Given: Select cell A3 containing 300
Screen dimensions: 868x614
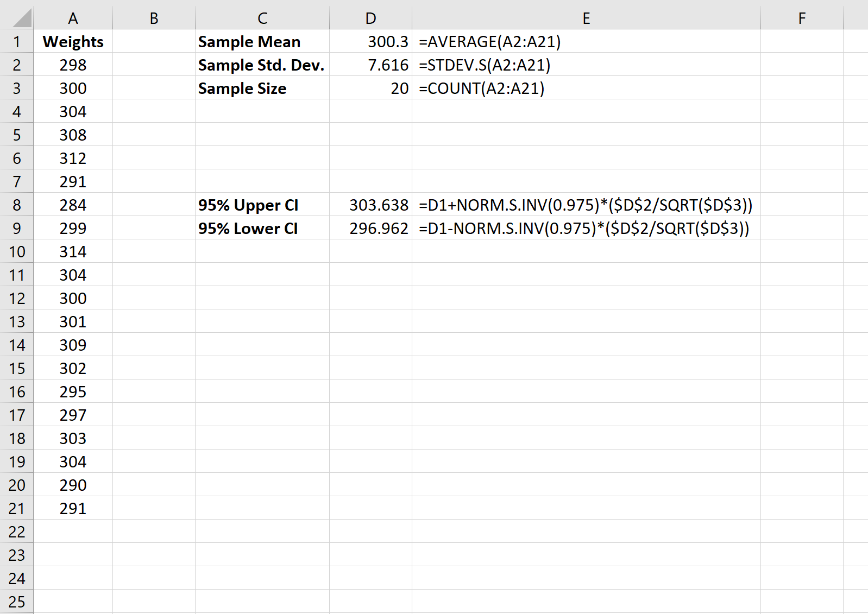Looking at the screenshot, I should pos(73,88).
